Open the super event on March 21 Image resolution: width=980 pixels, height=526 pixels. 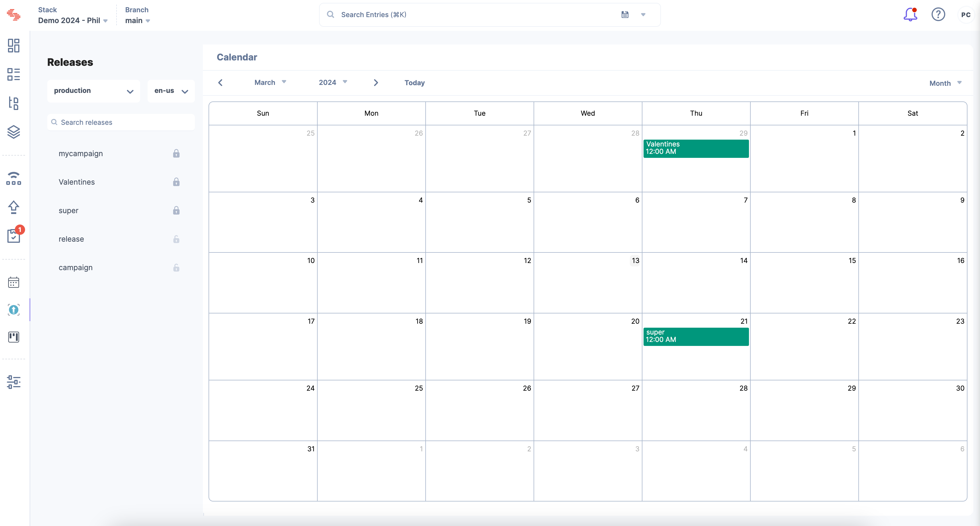click(x=696, y=337)
